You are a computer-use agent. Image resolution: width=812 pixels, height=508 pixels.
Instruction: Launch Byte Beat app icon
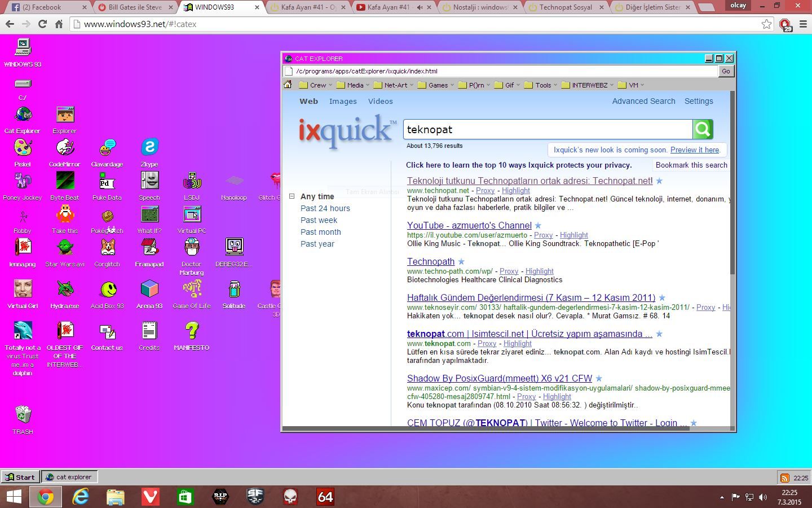(x=65, y=186)
